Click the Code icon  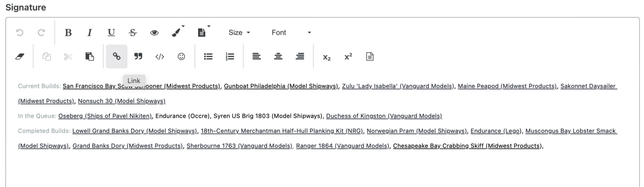160,56
